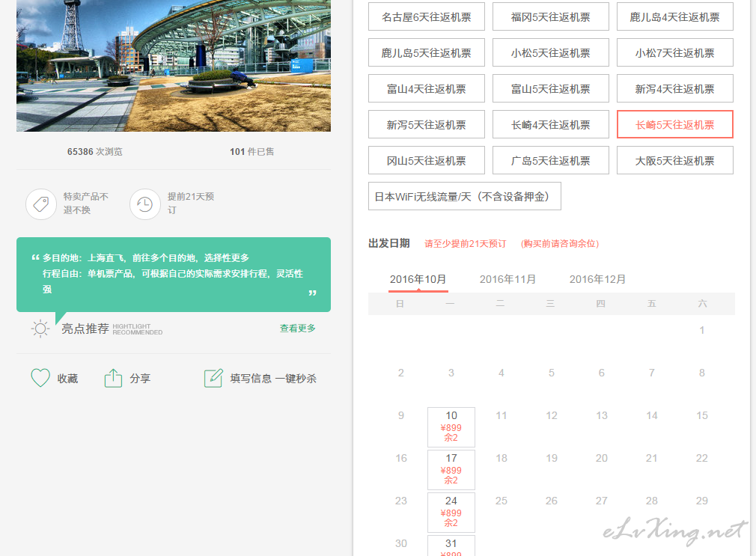Pick 富山4天往返机票 option
The height and width of the screenshot is (556, 756).
point(426,89)
